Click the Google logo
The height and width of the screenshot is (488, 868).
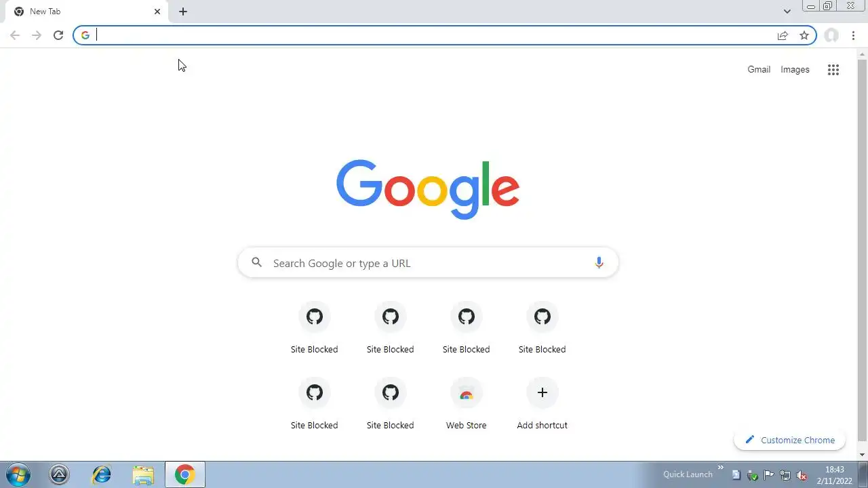(x=428, y=189)
